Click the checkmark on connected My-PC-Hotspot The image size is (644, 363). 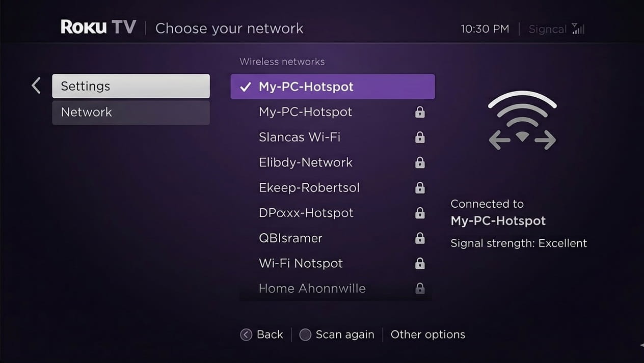pyautogui.click(x=246, y=87)
